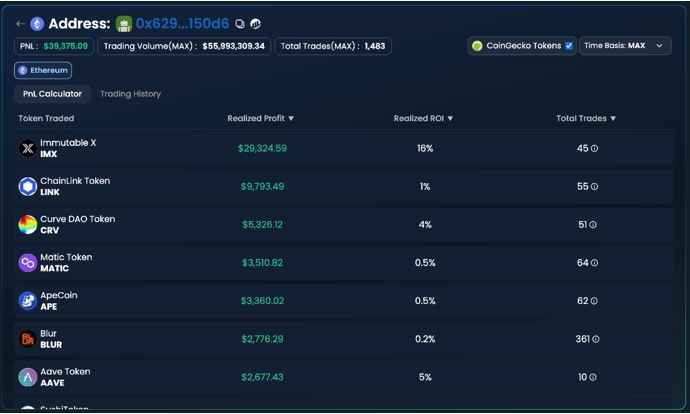Click the Ethereum logo beside Address
The image size is (690, 414).
37,24
